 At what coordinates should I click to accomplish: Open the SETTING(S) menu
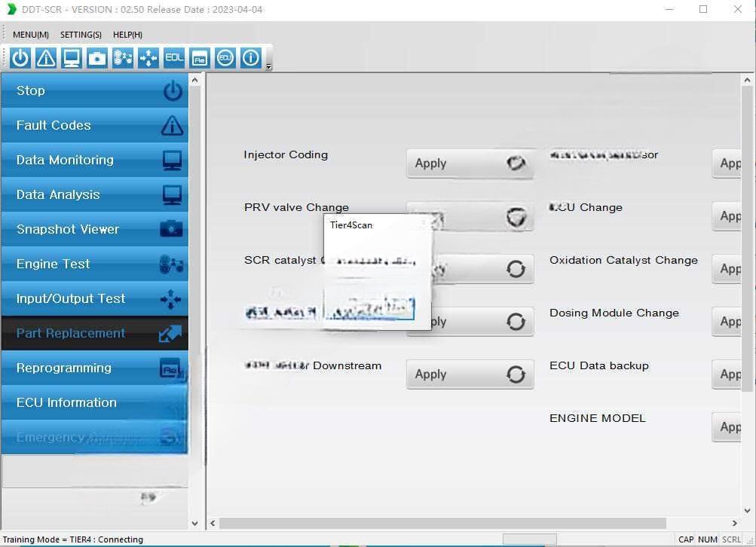click(81, 35)
